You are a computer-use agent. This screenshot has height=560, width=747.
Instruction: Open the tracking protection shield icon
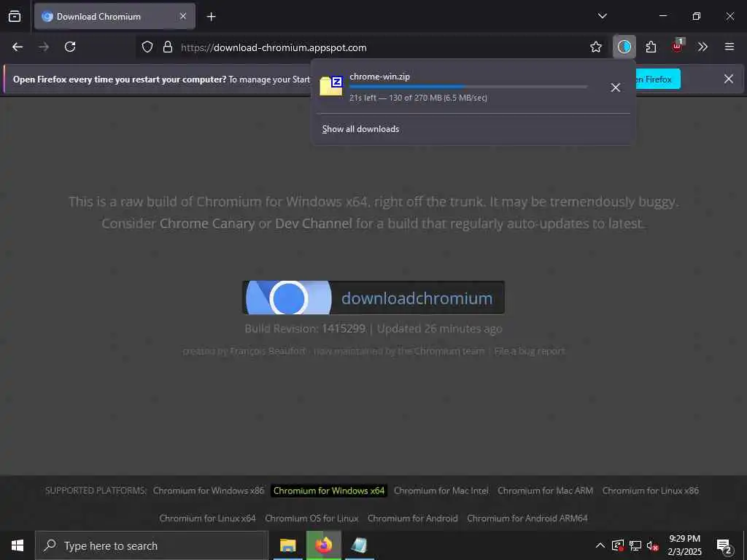point(147,47)
